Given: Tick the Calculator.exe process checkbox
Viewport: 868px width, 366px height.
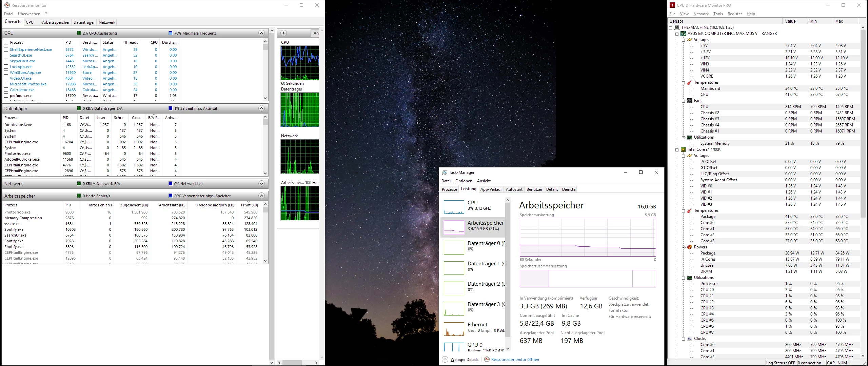Looking at the screenshot, I should pyautogui.click(x=6, y=90).
